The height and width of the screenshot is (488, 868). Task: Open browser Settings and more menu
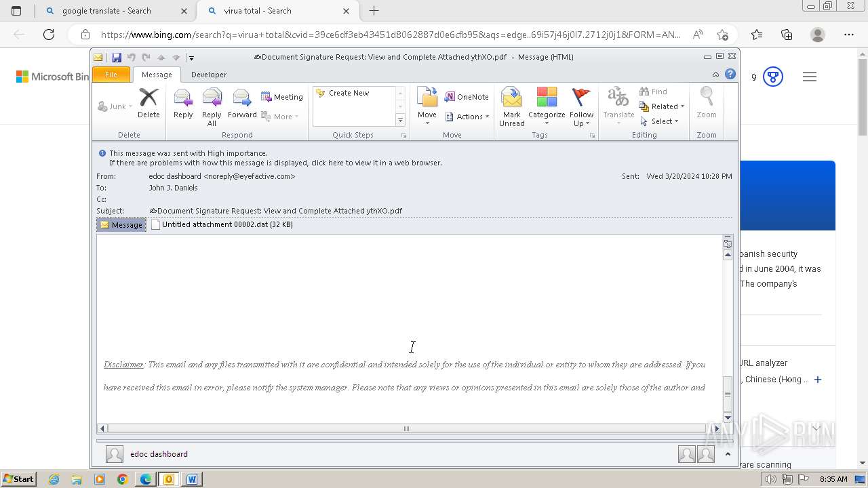tap(848, 35)
